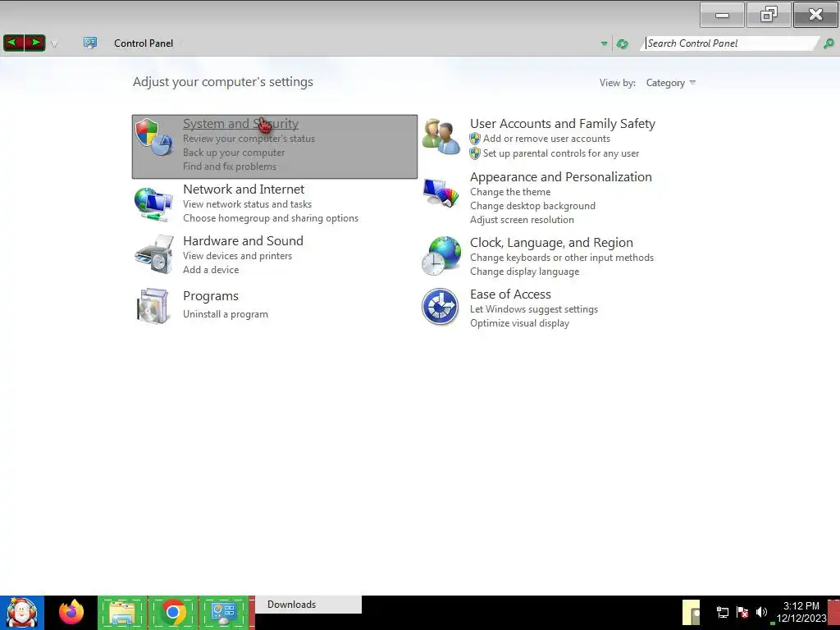
Task: Click Adjust screen resolution
Action: click(x=522, y=220)
